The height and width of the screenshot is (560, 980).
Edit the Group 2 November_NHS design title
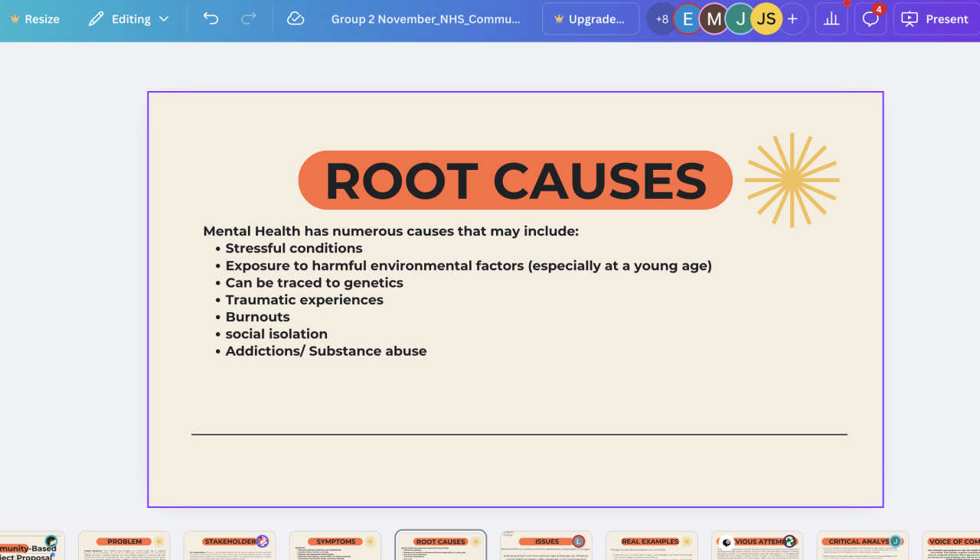pyautogui.click(x=426, y=19)
